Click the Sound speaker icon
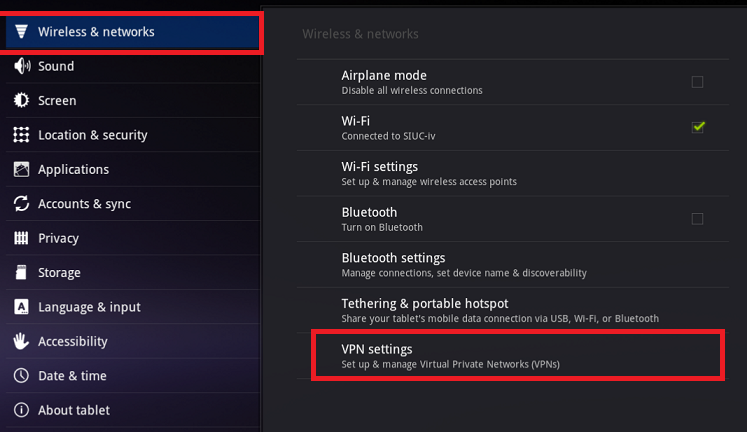This screenshot has width=747, height=432. pos(20,66)
